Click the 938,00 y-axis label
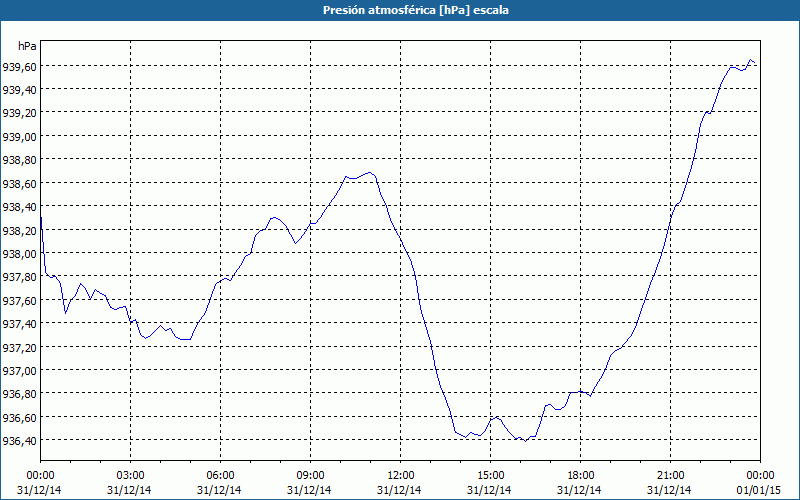Image resolution: width=800 pixels, height=500 pixels. pos(19,254)
